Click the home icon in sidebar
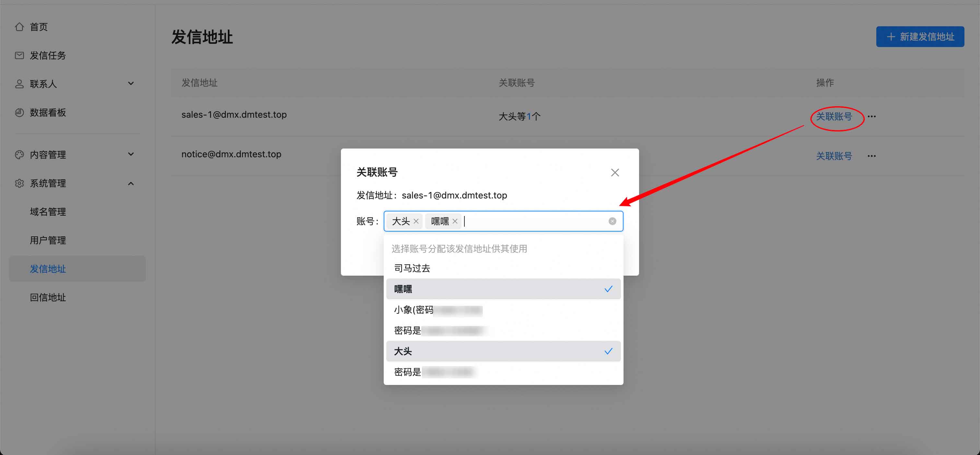Viewport: 980px width, 455px height. coord(19,27)
